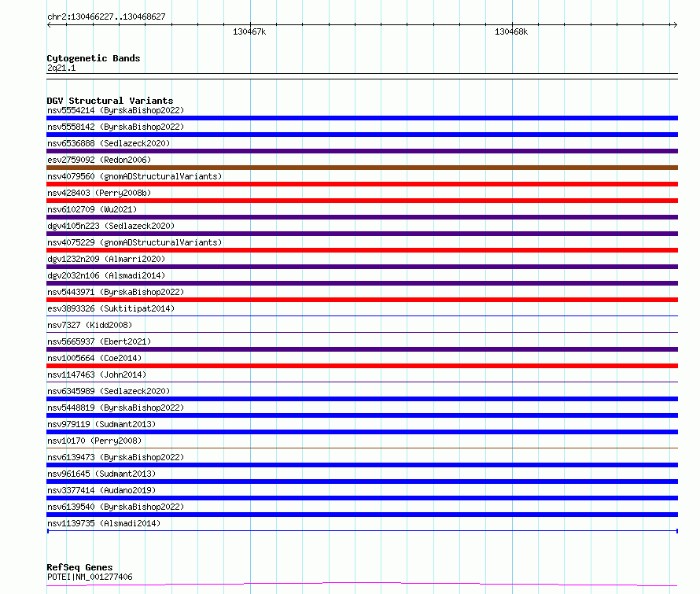Click the thin blue line under nsv1139735
The height and width of the screenshot is (594, 700).
[x=362, y=530]
